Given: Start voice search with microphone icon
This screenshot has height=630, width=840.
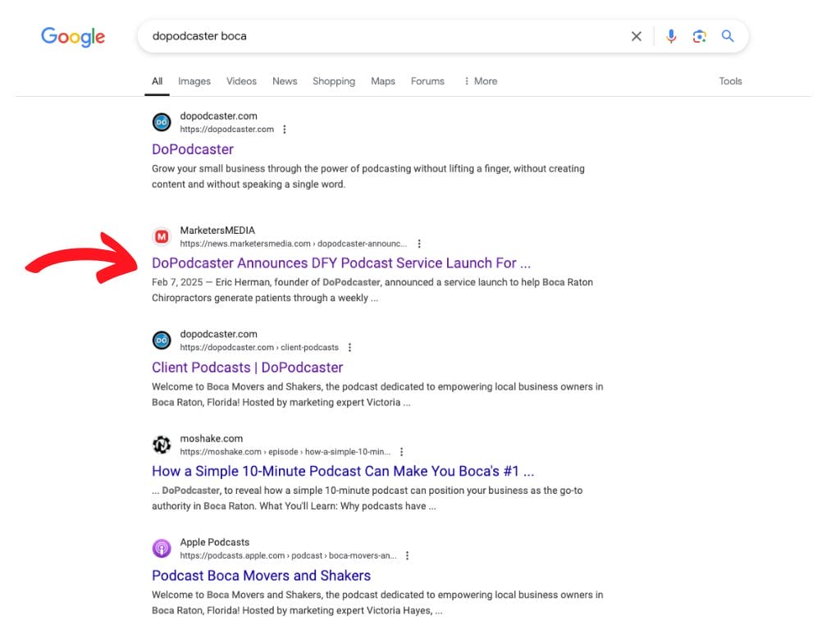Looking at the screenshot, I should 671,36.
